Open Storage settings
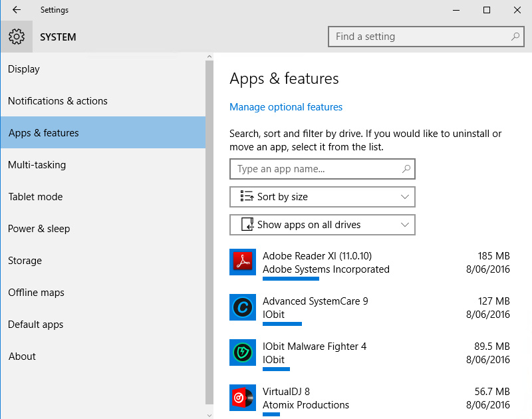The image size is (532, 419). coord(103,260)
